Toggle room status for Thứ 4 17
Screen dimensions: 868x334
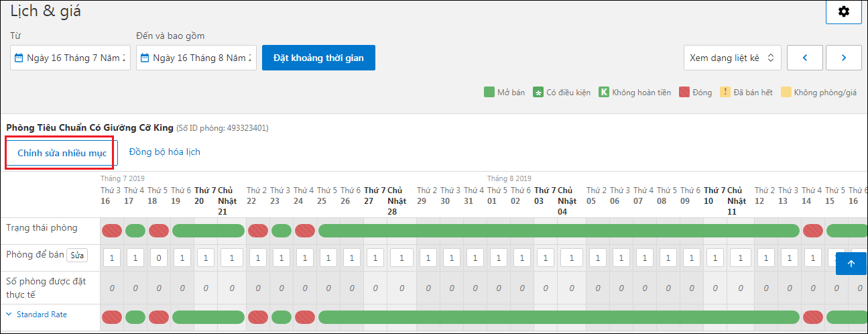tap(135, 231)
